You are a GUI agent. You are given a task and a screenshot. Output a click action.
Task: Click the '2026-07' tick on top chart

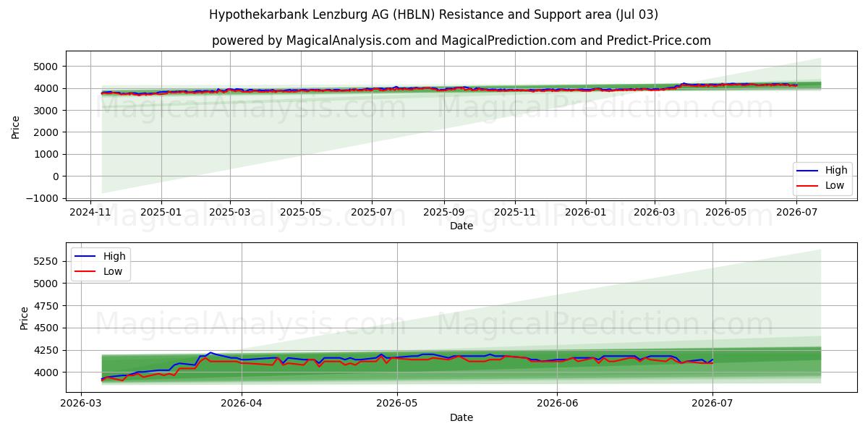pos(796,212)
